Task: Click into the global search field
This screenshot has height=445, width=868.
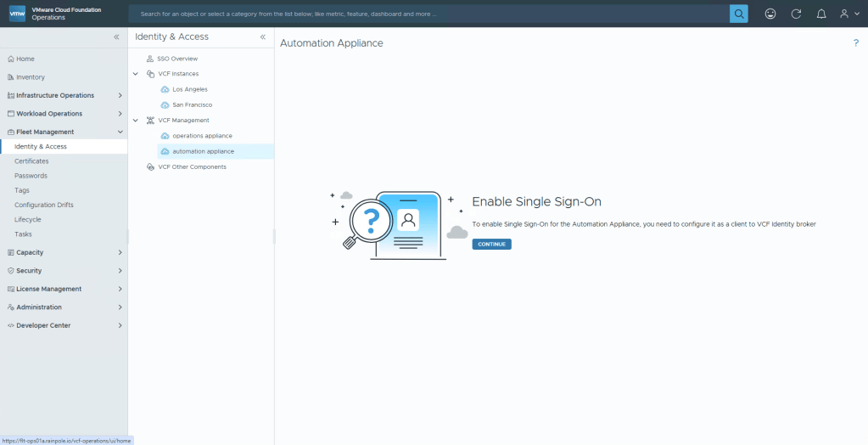Action: (428, 14)
